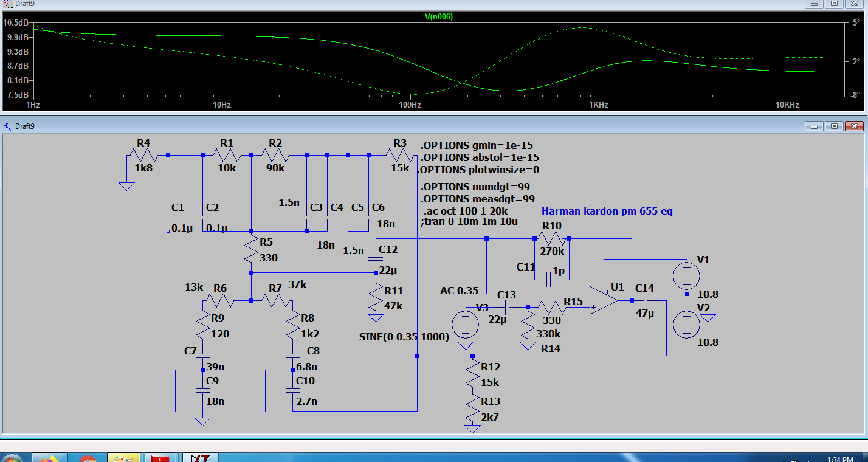Screen dimensions: 868x462
Task: Maximize the waveform plot window
Action: point(834,4)
